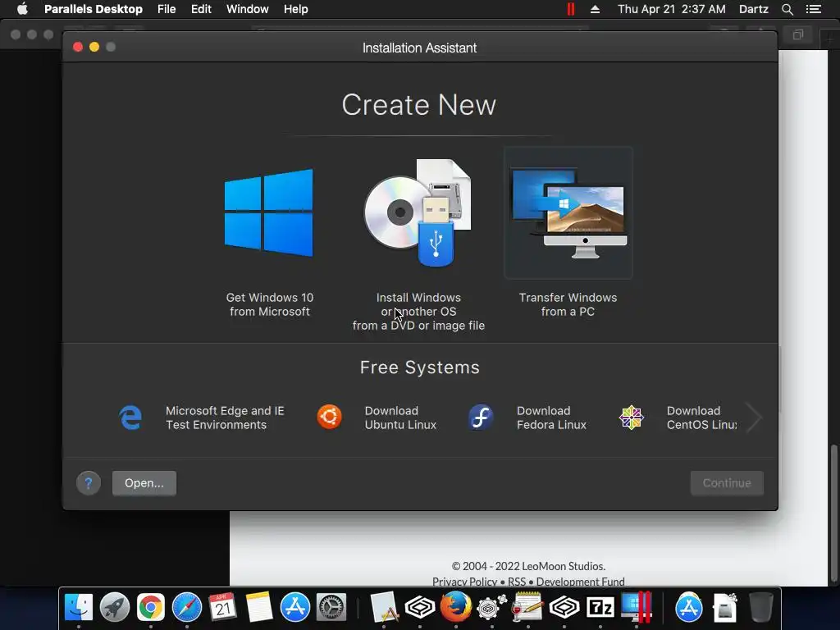840x630 pixels.
Task: Show more free systems with right chevron
Action: click(754, 418)
